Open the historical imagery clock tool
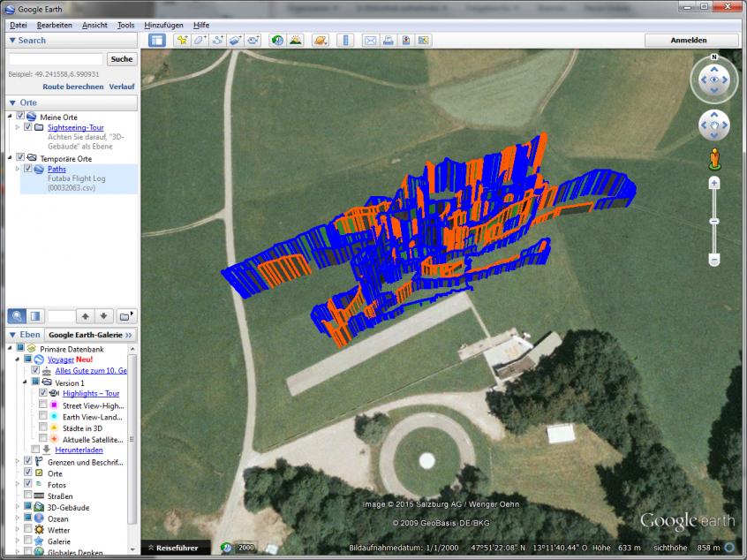 tap(277, 40)
